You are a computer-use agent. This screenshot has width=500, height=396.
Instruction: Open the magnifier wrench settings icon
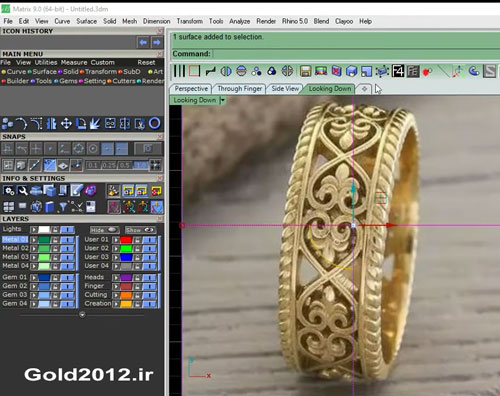point(22,191)
